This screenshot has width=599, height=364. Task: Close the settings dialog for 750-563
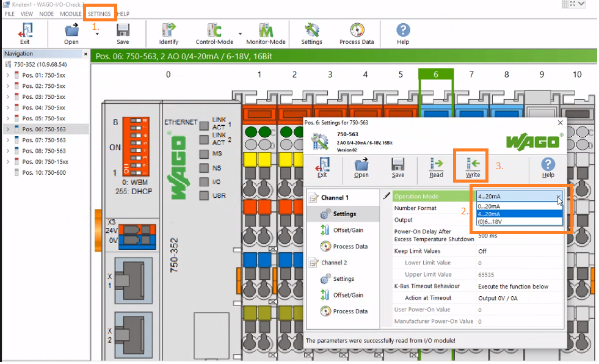pyautogui.click(x=560, y=123)
